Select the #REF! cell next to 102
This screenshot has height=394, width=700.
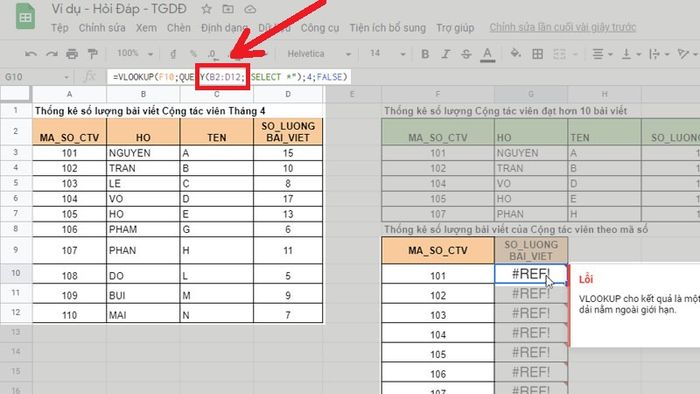click(x=531, y=294)
